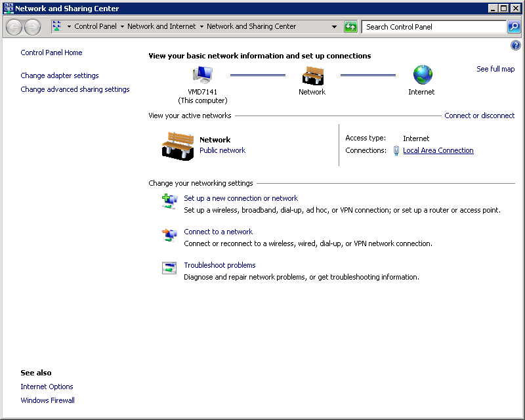Click the Internet globe icon
Screen dimensions: 525x420
pyautogui.click(x=422, y=75)
